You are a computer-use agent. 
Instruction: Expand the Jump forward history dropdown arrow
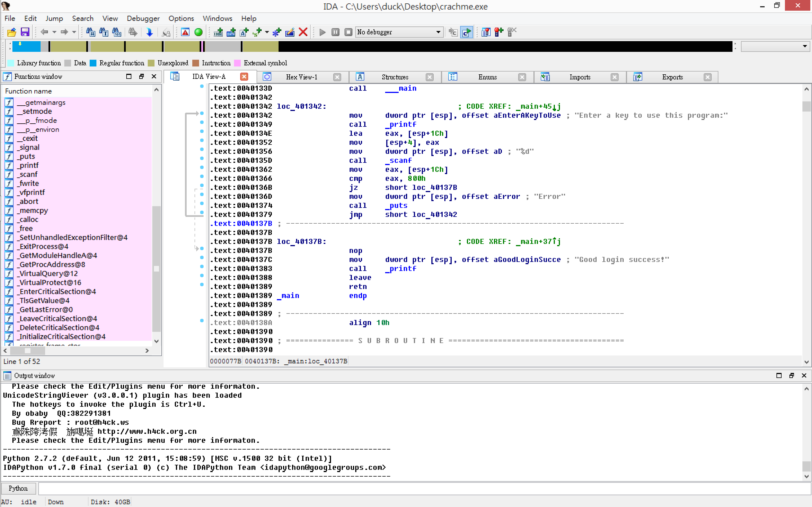pos(74,32)
